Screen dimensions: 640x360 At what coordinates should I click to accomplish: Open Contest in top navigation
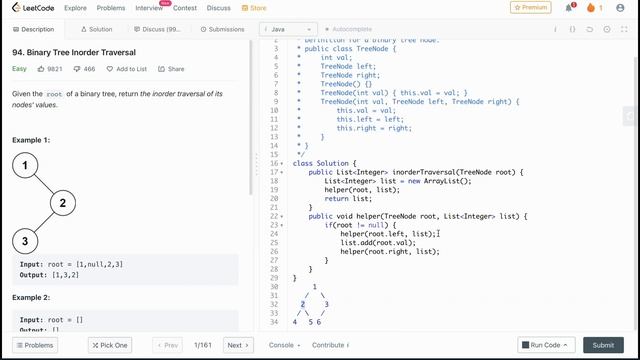[x=185, y=8]
